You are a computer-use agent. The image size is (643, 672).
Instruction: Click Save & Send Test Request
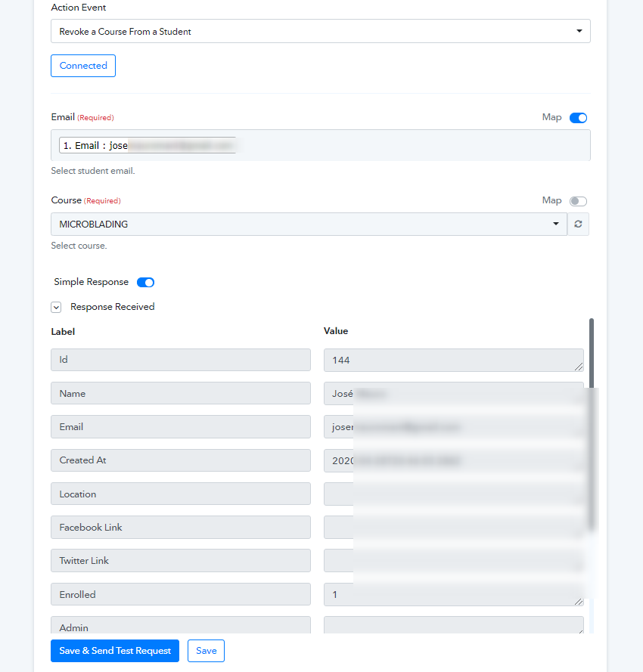[115, 651]
